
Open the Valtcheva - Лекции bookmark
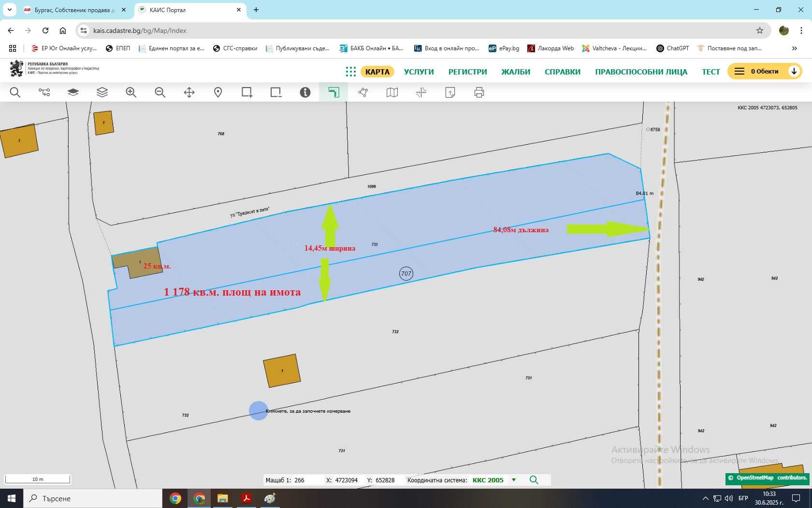[614, 48]
